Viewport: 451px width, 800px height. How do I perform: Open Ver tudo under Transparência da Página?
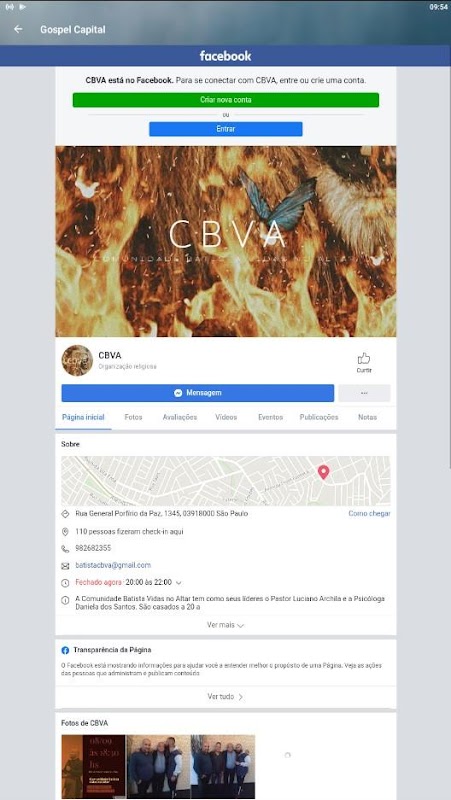click(226, 696)
